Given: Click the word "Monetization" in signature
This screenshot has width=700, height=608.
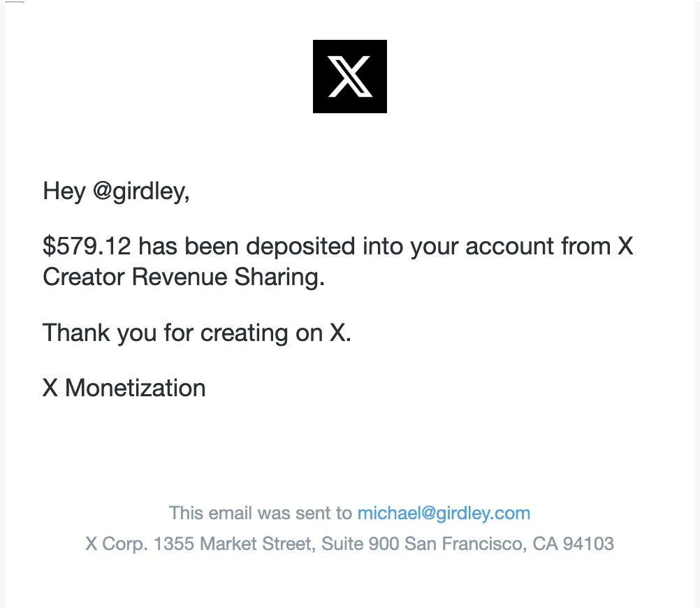Looking at the screenshot, I should pos(136,388).
